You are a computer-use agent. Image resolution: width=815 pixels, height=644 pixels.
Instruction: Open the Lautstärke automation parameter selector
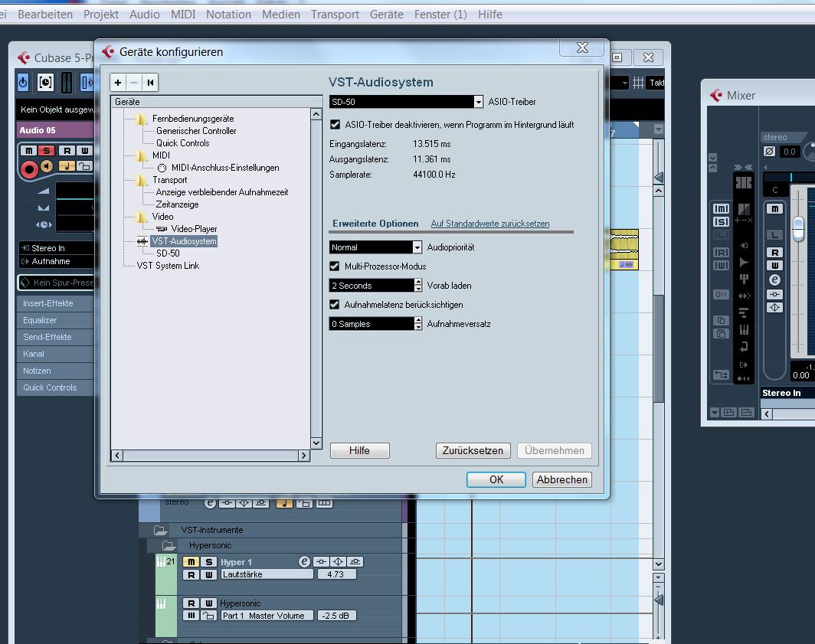click(267, 575)
